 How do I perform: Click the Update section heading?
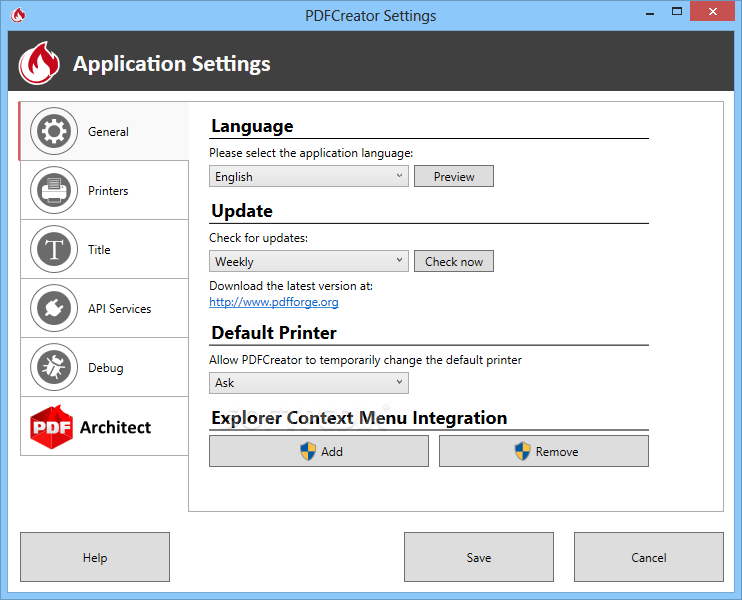pos(242,211)
